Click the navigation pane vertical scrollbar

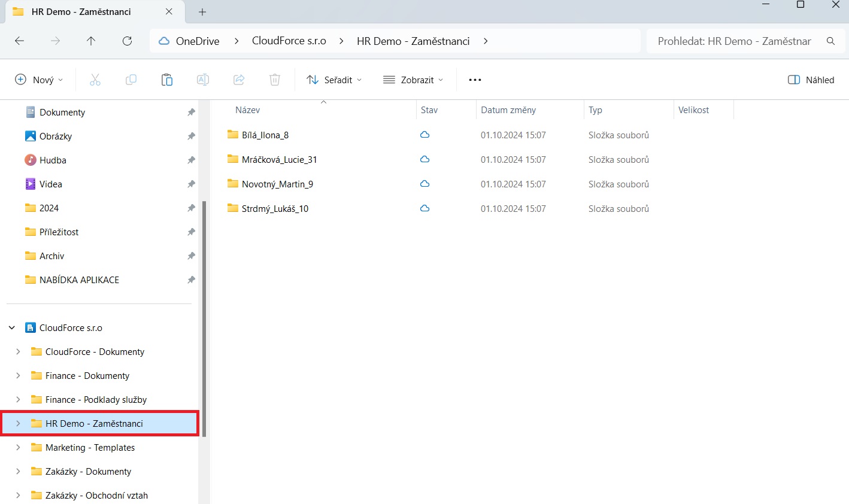point(204,318)
